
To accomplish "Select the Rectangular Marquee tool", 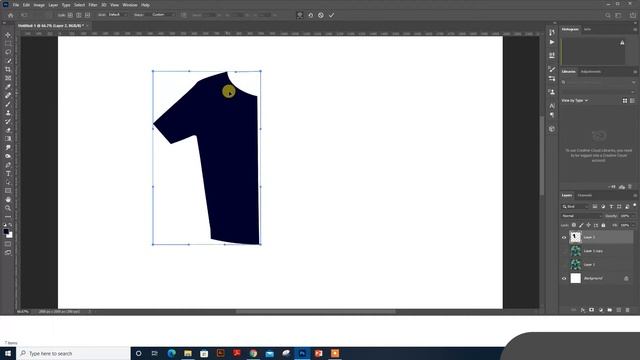I will [8, 44].
